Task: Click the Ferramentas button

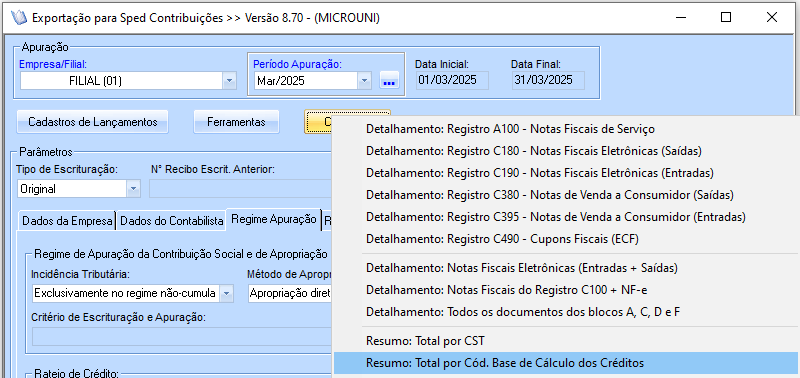Action: (x=236, y=122)
